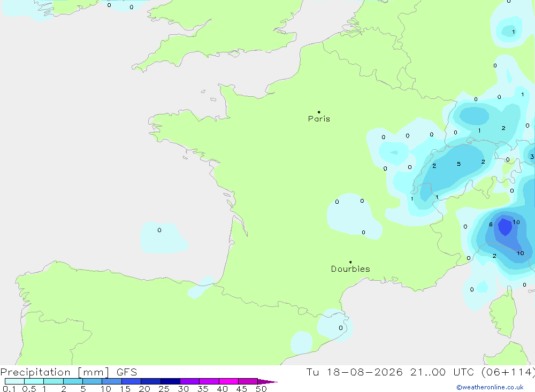
Task: Click the weatheronline.co.uk copyright link
Action: pyautogui.click(x=490, y=387)
